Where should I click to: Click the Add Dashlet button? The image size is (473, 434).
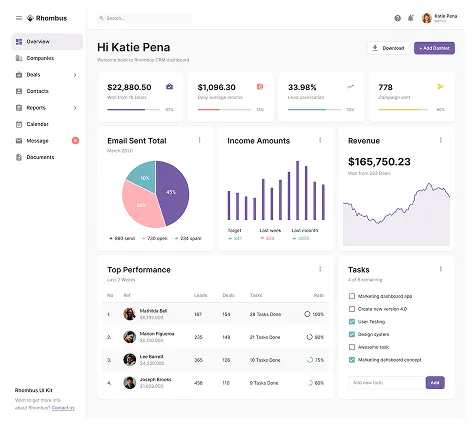coord(434,48)
